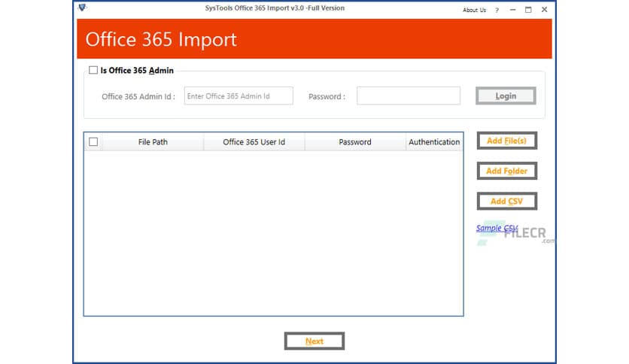Click the Authentication column header
The image size is (629, 364).
(x=434, y=142)
